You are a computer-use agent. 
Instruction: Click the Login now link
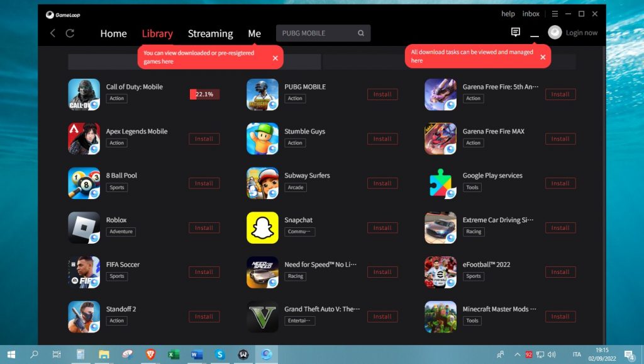click(x=582, y=33)
